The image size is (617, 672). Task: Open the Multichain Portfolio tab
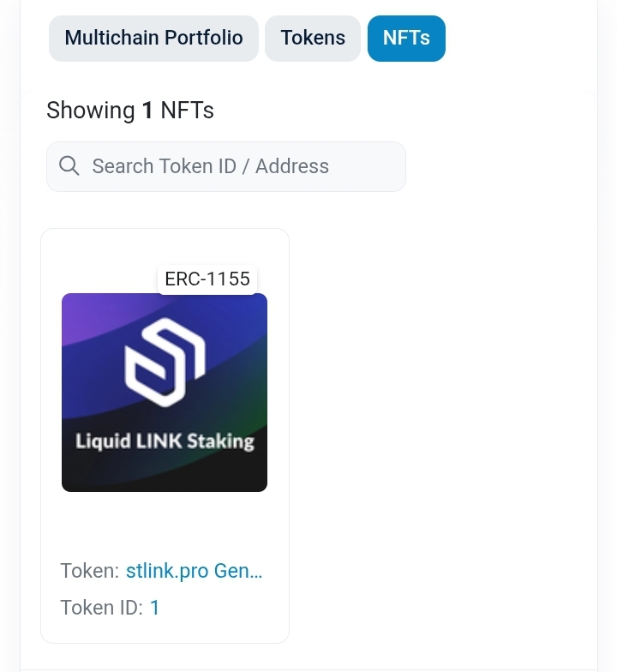pyautogui.click(x=154, y=38)
